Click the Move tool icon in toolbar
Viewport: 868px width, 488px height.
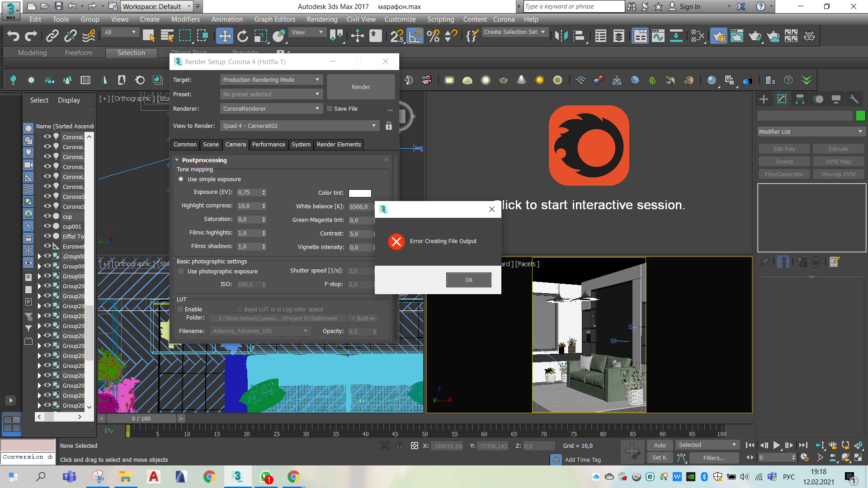(225, 38)
